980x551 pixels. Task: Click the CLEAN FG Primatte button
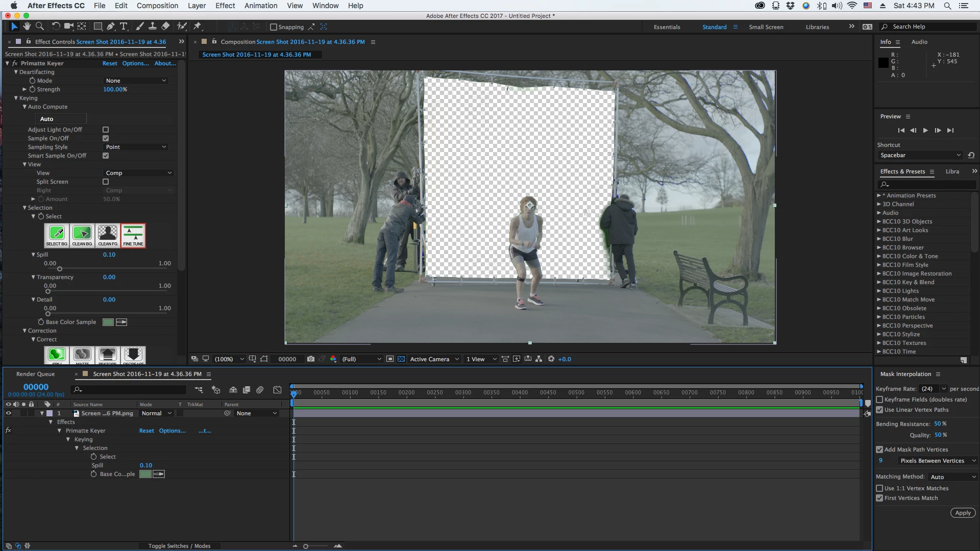(108, 235)
